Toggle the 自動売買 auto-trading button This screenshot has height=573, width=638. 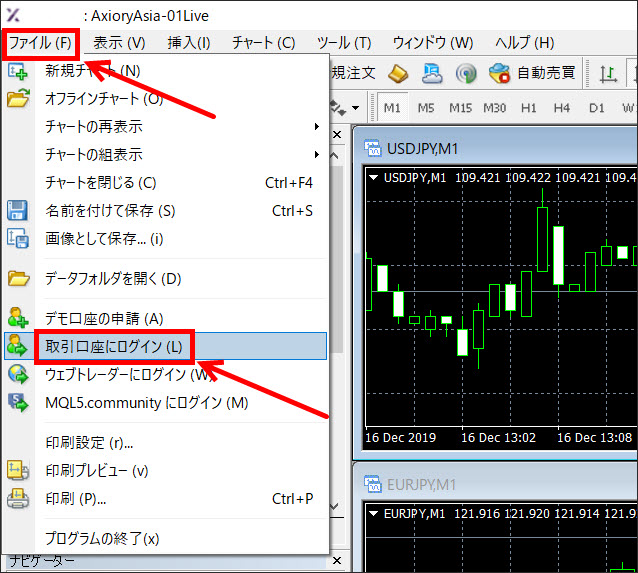532,73
